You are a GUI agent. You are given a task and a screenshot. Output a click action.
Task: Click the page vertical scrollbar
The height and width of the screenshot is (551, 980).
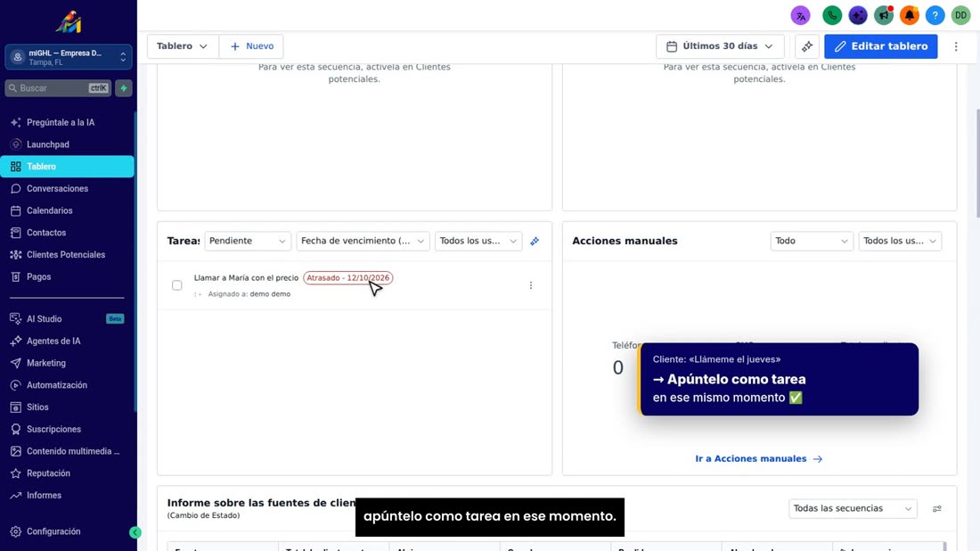[976, 164]
